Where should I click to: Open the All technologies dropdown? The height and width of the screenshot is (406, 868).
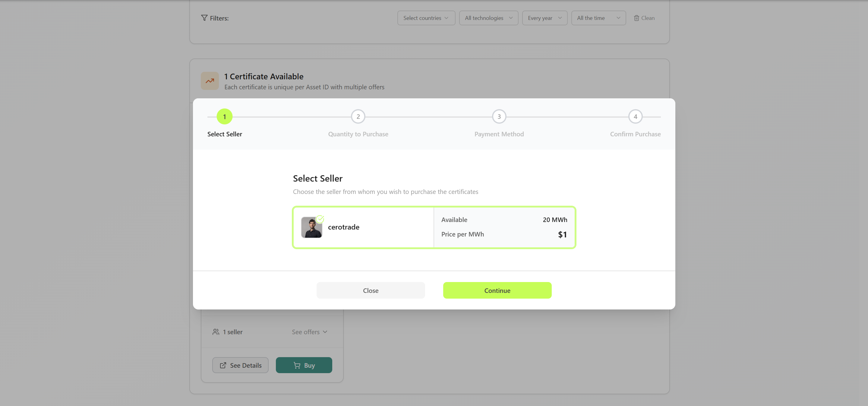coord(488,18)
